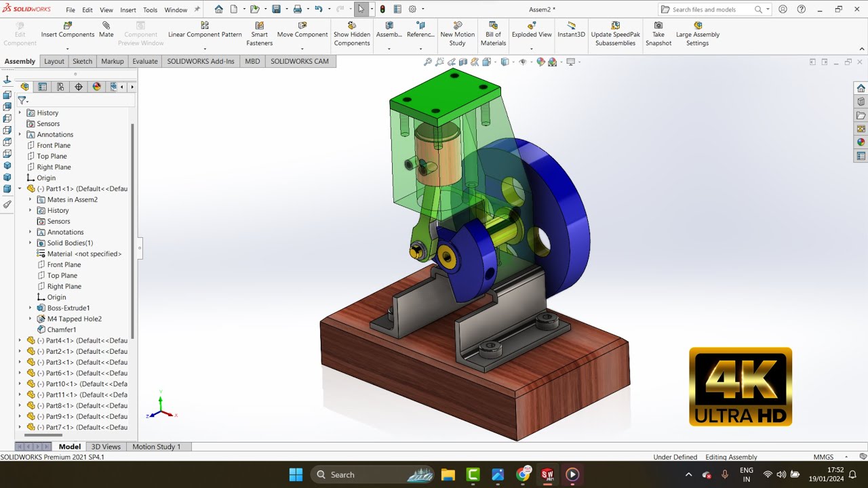The width and height of the screenshot is (868, 488).
Task: Select the Move Component tool
Action: point(302,30)
